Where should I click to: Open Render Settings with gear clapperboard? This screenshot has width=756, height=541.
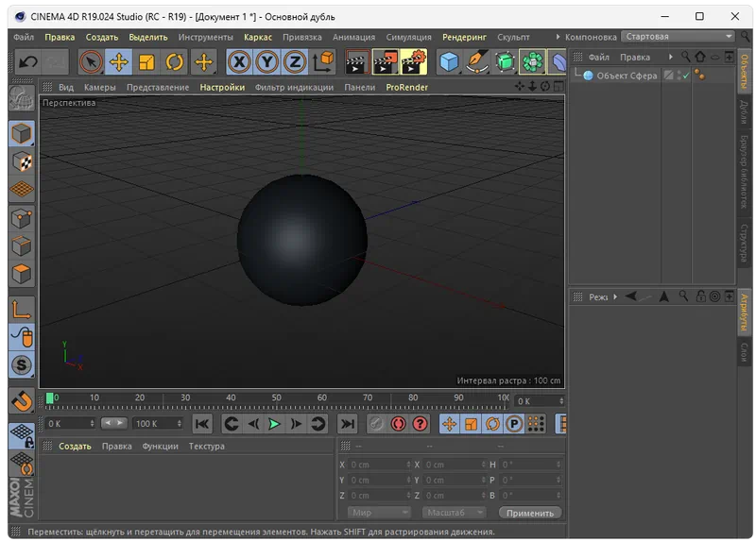tap(414, 61)
